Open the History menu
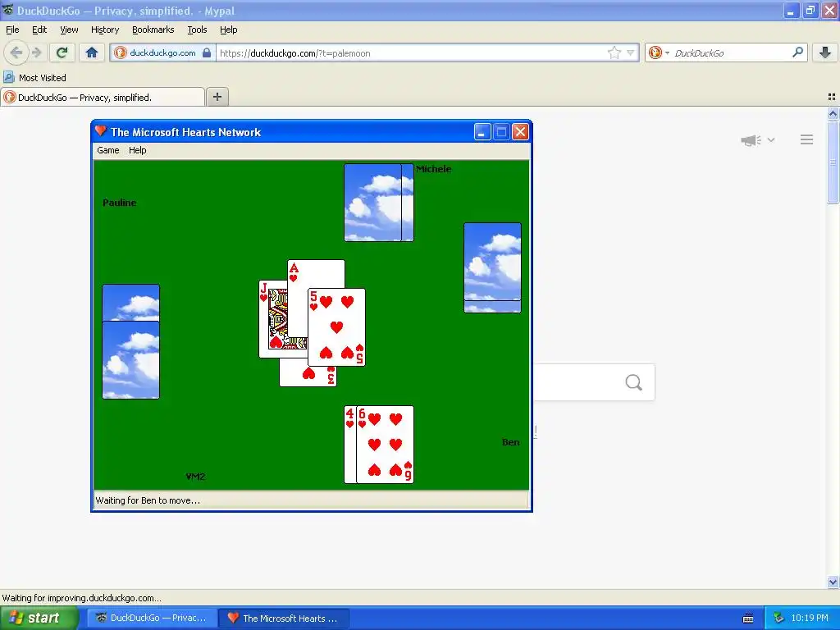This screenshot has width=840, height=630. point(105,30)
